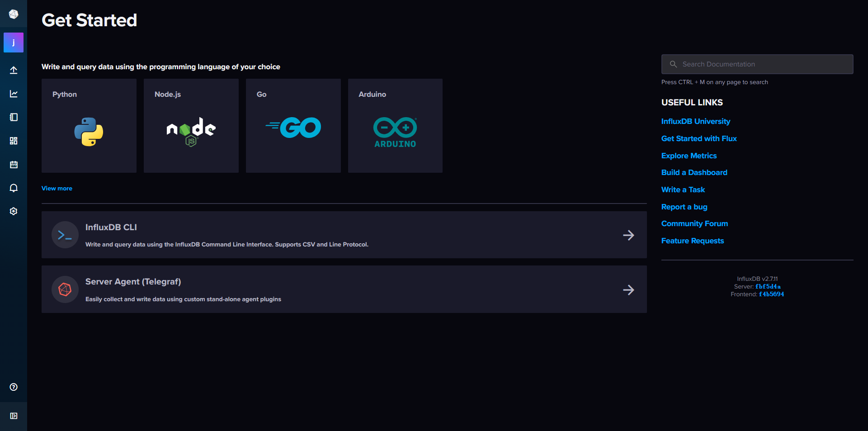Select the Arduino card label
Viewport: 868px width, 431px height.
(373, 94)
